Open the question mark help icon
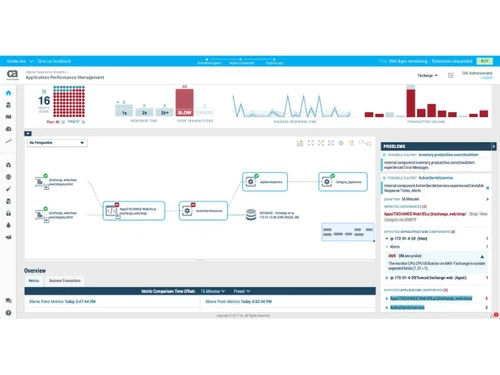This screenshot has height=375, width=500. click(x=8, y=313)
